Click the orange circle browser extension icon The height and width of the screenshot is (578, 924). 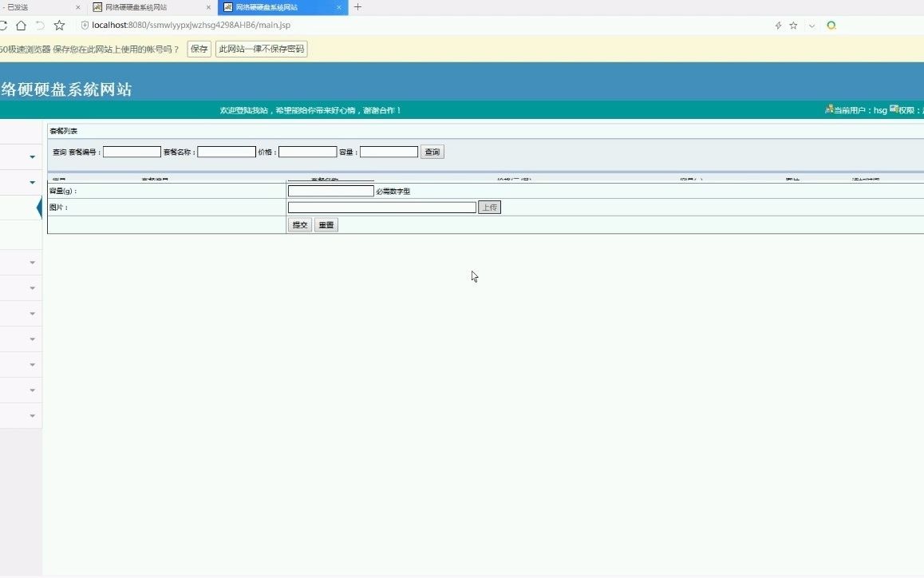(x=831, y=25)
